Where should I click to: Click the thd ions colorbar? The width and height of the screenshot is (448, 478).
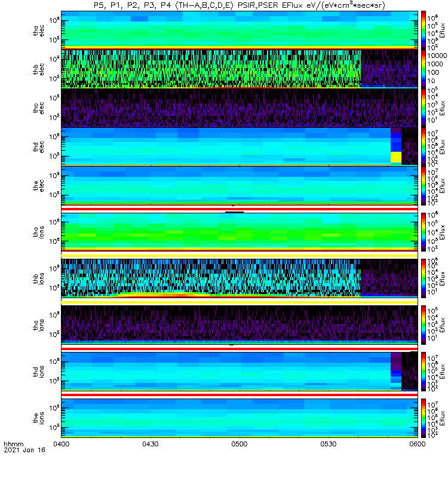[424, 371]
